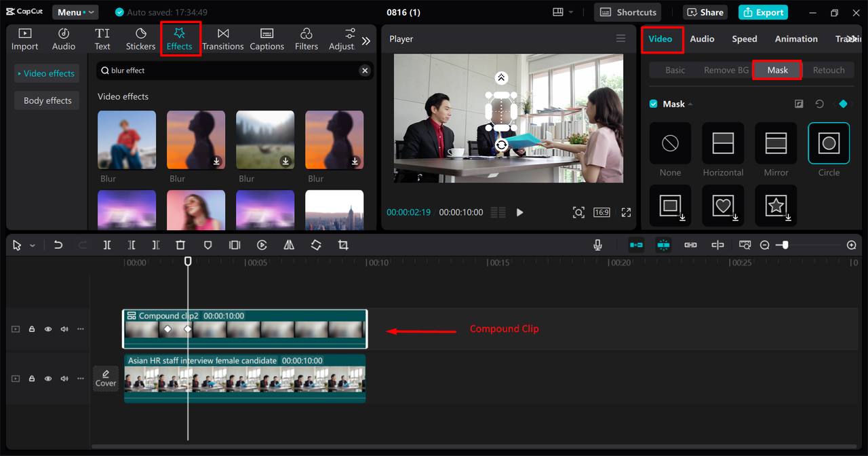Zoom in the timeline with plus icon
This screenshot has height=456, width=868.
tap(852, 245)
